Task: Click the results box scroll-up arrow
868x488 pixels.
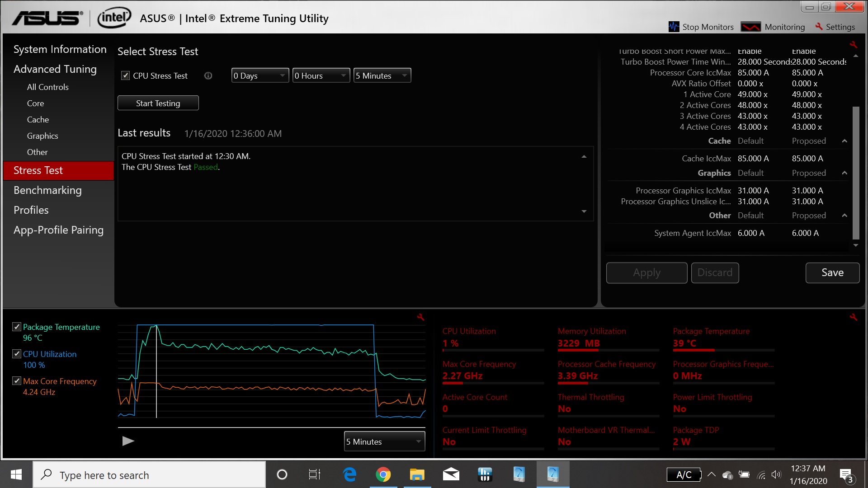Action: 584,157
